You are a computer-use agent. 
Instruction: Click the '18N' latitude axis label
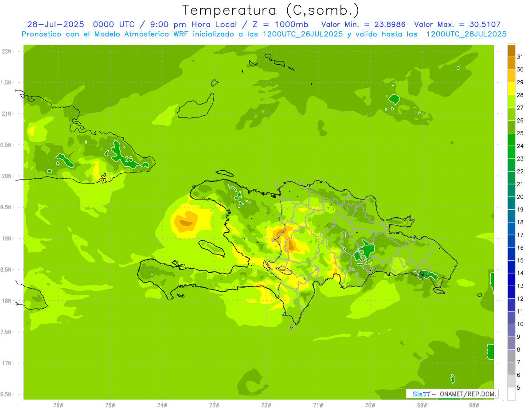pyautogui.click(x=7, y=301)
